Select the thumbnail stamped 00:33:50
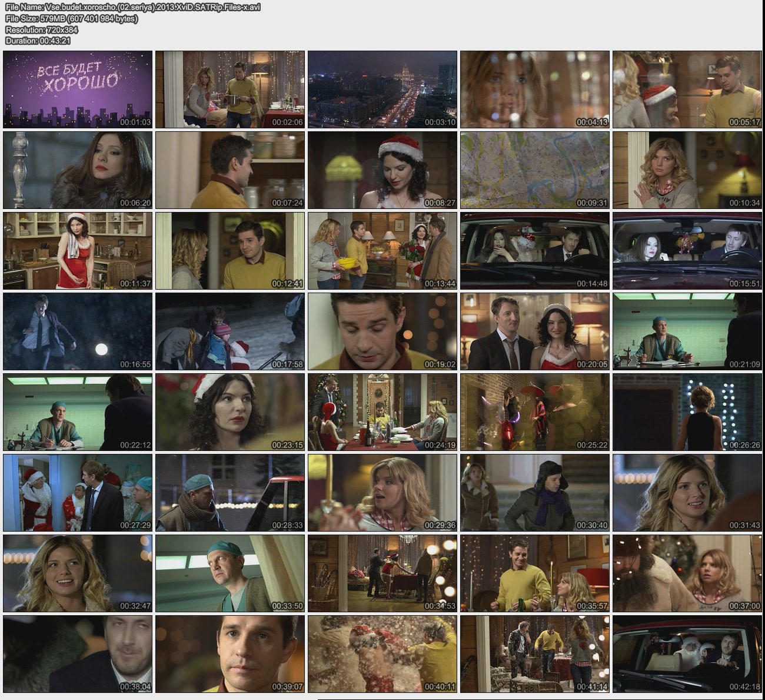This screenshot has height=700, width=765. pyautogui.click(x=229, y=573)
